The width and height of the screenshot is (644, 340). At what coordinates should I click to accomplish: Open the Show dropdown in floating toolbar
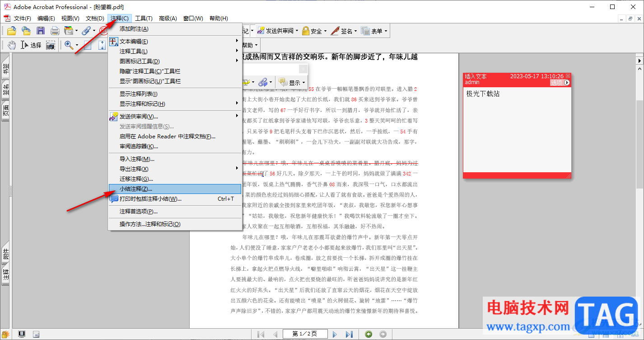[x=304, y=83]
